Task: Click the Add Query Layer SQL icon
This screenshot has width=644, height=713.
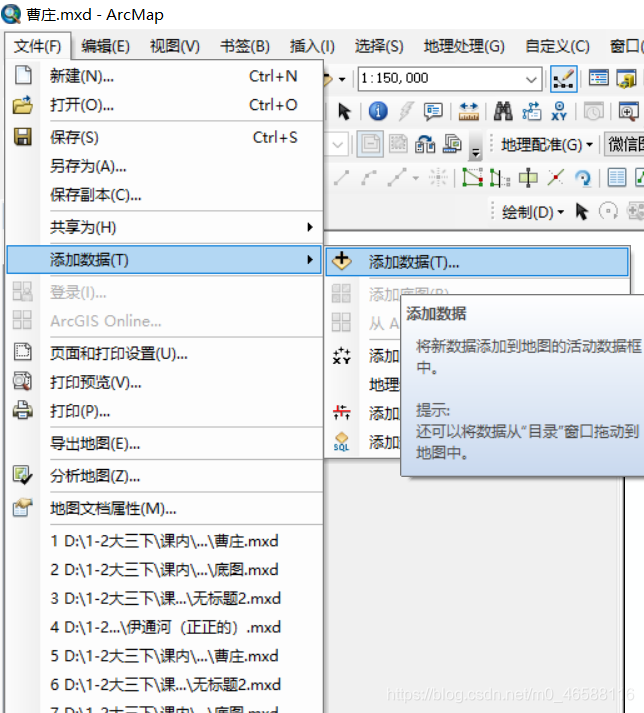Action: 341,442
